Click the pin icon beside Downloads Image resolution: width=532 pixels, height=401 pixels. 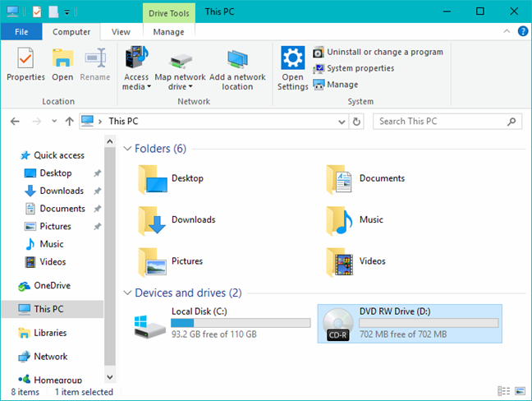pos(98,191)
